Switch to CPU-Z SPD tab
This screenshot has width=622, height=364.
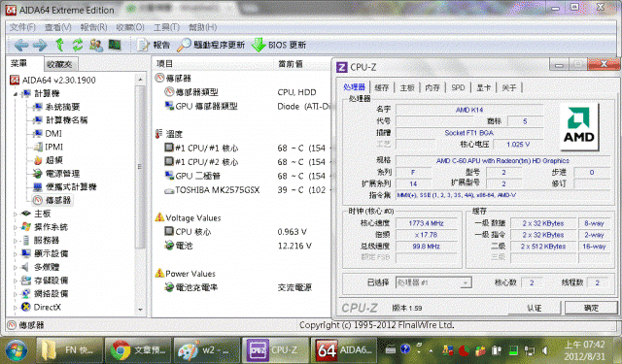[x=458, y=87]
